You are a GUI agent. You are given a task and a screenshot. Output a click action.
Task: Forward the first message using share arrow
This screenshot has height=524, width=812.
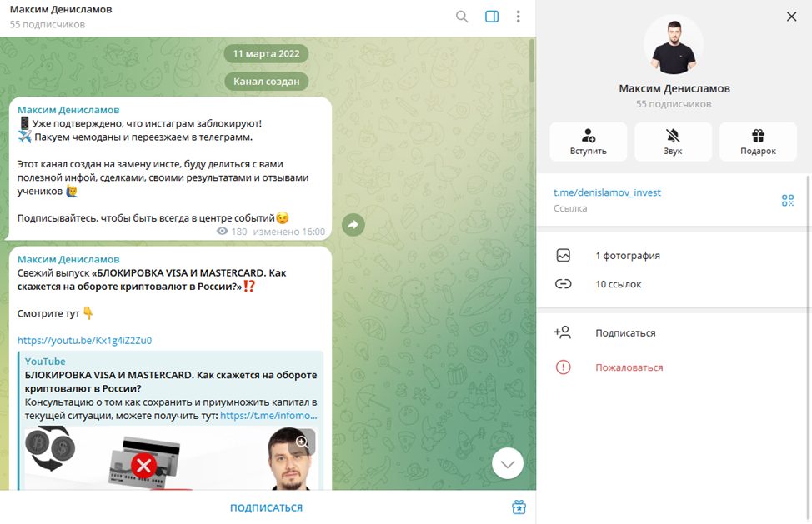[353, 225]
